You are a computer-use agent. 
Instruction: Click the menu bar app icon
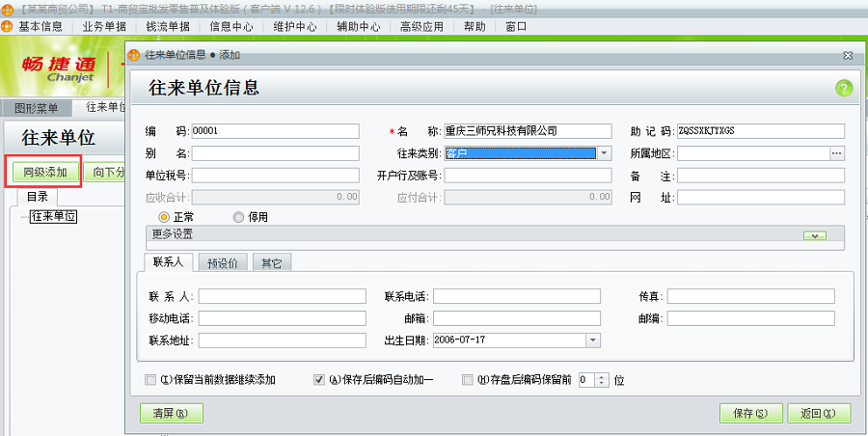click(x=7, y=26)
